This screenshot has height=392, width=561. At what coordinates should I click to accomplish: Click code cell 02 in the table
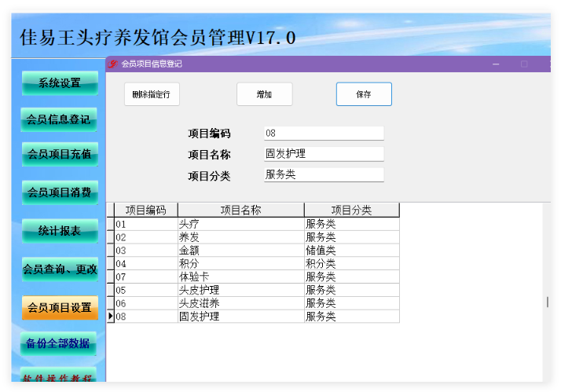146,237
